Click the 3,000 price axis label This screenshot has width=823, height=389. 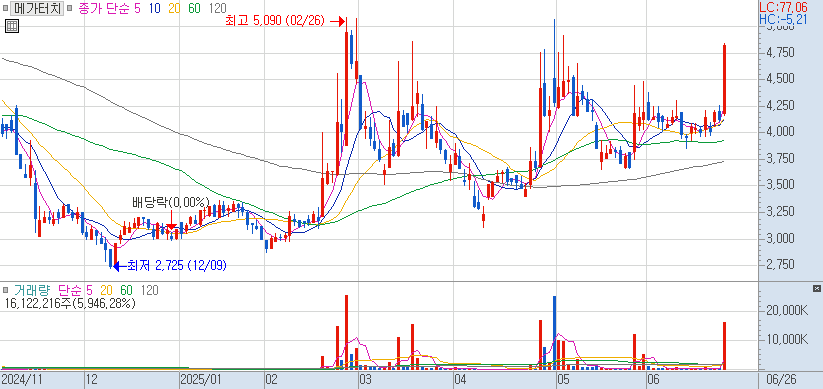click(x=779, y=238)
